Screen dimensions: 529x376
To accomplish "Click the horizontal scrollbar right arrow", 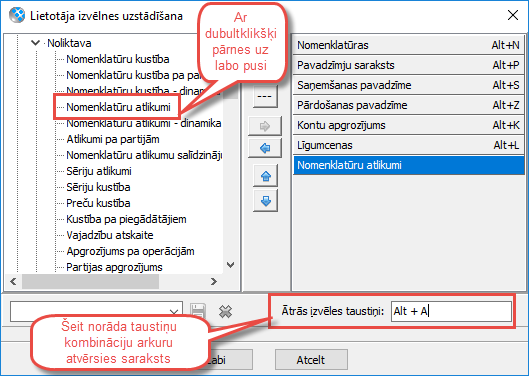I will click(214, 281).
